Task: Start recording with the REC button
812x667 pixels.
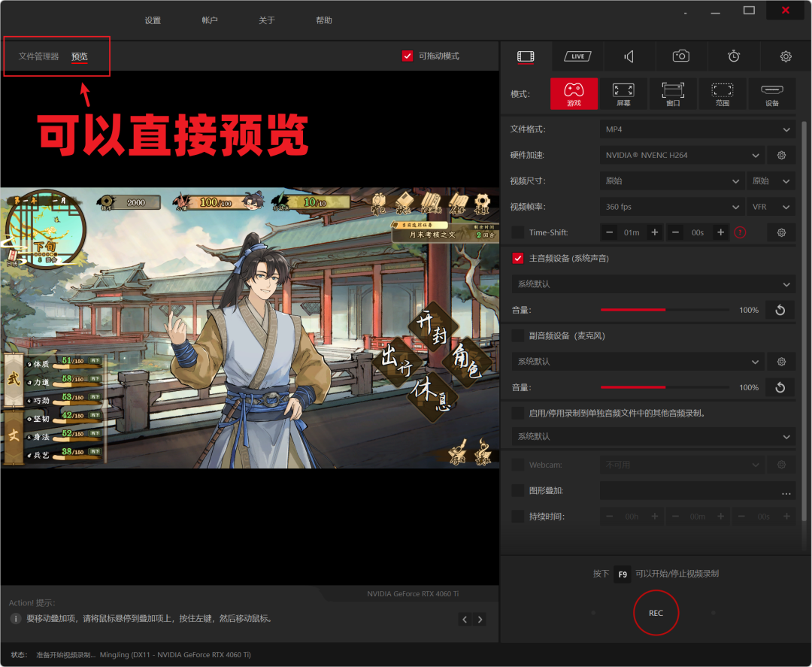Action: (656, 613)
